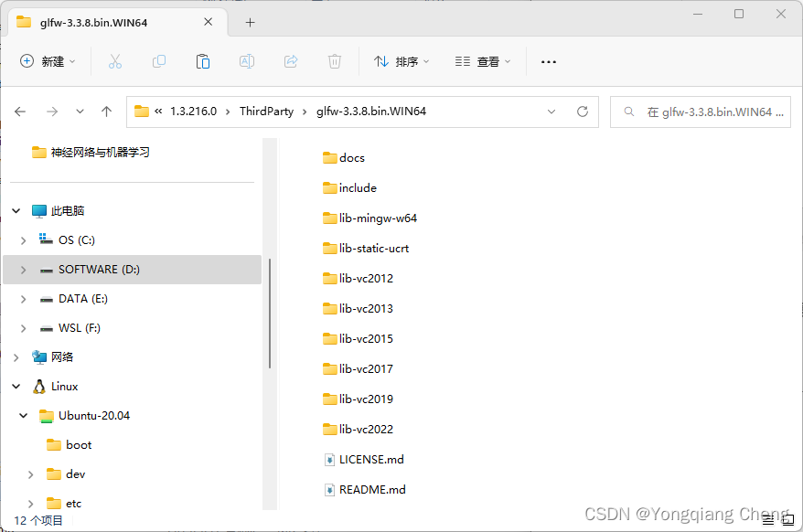Select the lib-vc2012 folder
Image resolution: width=803 pixels, height=532 pixels.
tap(358, 279)
